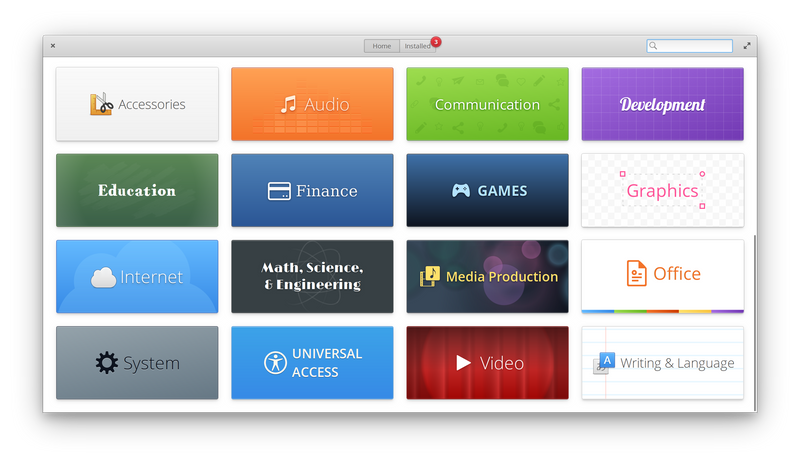The height and width of the screenshot is (463, 800).
Task: Click the document icon on Office
Action: pyautogui.click(x=636, y=273)
